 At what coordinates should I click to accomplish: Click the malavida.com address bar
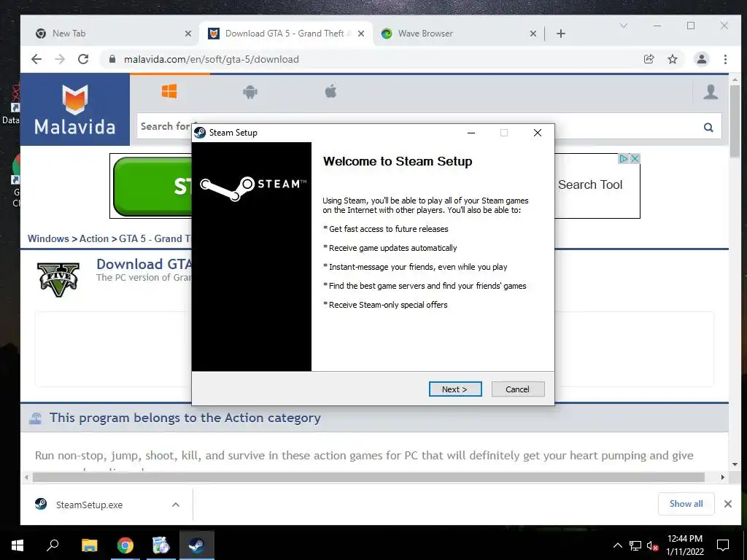(371, 59)
